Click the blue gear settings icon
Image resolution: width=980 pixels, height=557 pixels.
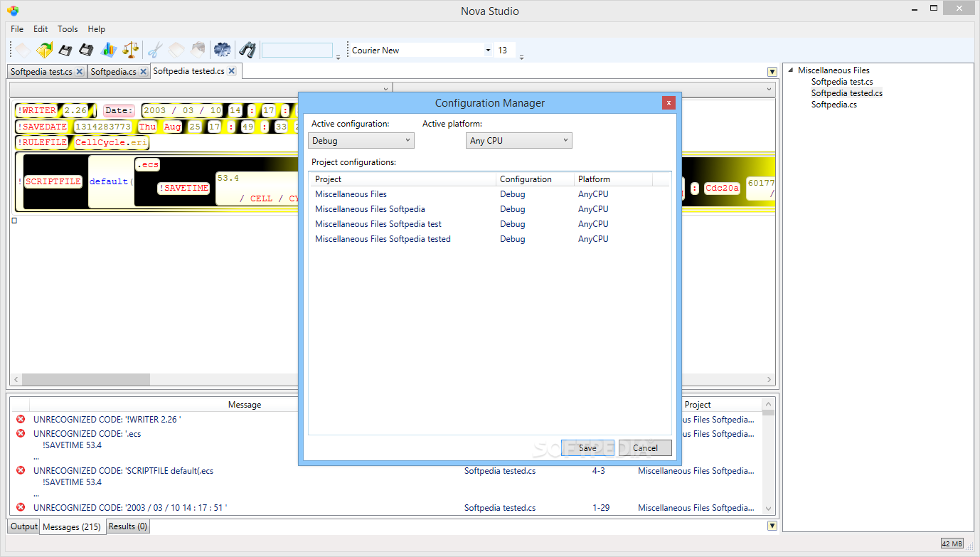(223, 50)
